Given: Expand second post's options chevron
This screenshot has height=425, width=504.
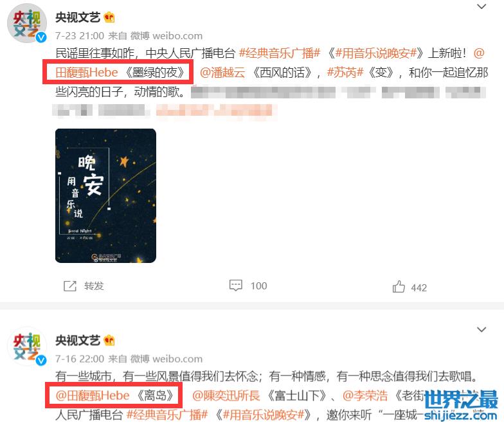Looking at the screenshot, I should click(x=481, y=329).
